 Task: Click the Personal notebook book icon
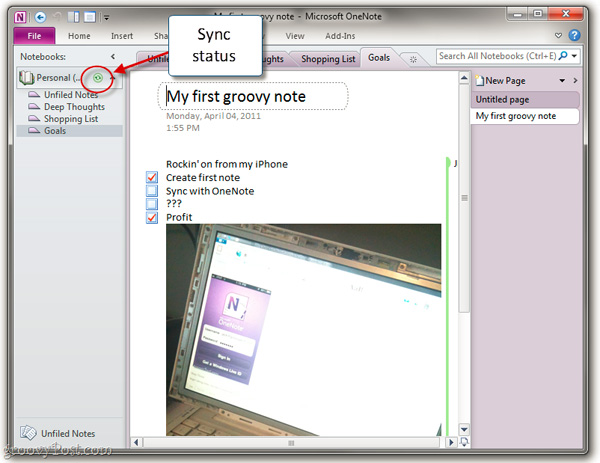click(x=27, y=77)
